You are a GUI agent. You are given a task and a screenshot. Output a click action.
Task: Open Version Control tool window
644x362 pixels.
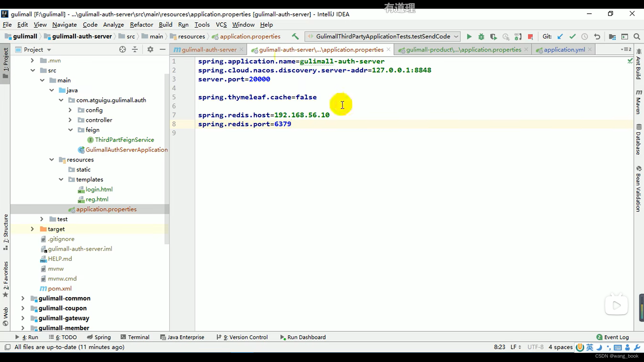242,337
